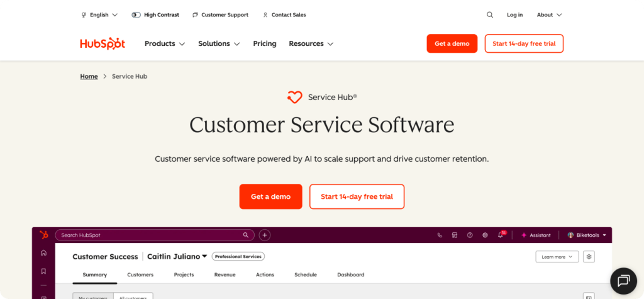Click the search magnifier inside HubSpot search box

[246, 235]
